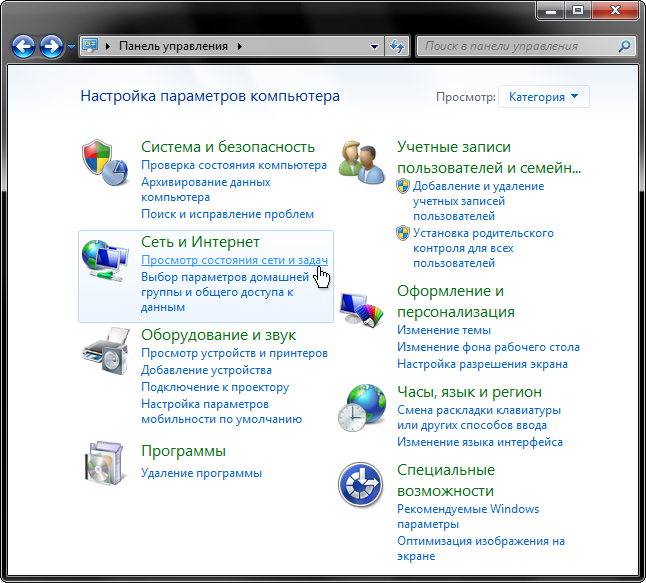Viewport: 646px width, 583px height.
Task: Click shield icon beside Добавление и удаление
Action: (x=403, y=186)
